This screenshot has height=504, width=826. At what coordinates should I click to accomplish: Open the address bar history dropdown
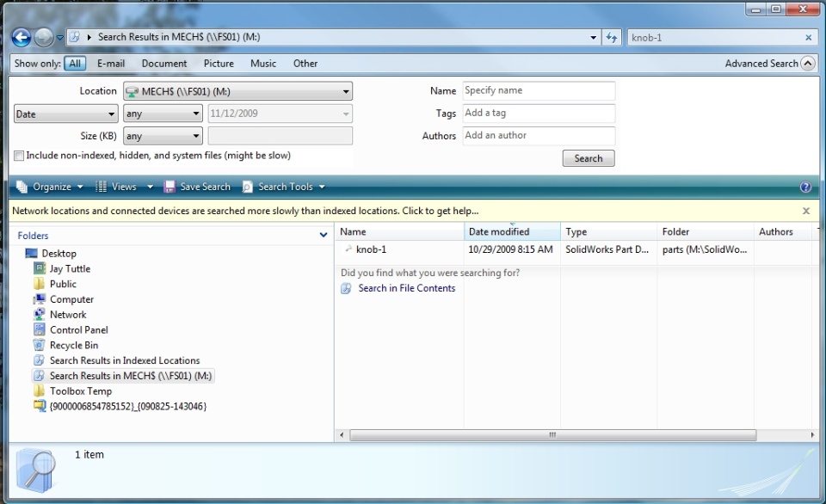(593, 37)
